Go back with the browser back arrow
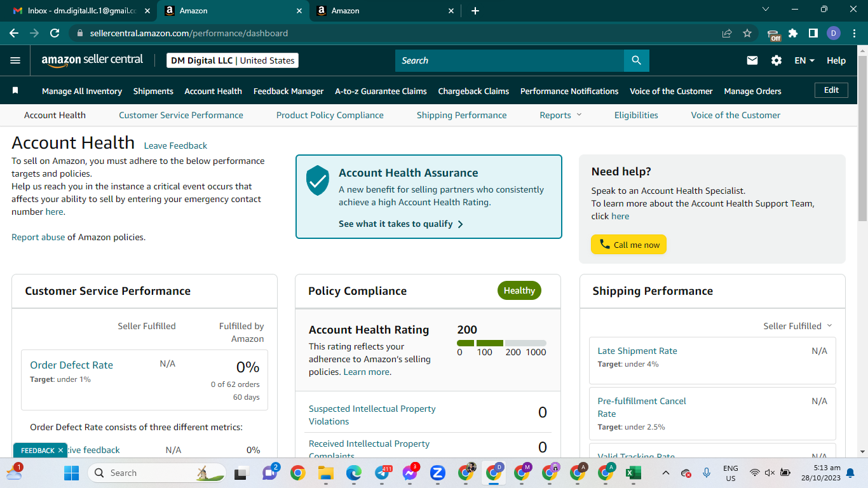The image size is (868, 488). (14, 33)
